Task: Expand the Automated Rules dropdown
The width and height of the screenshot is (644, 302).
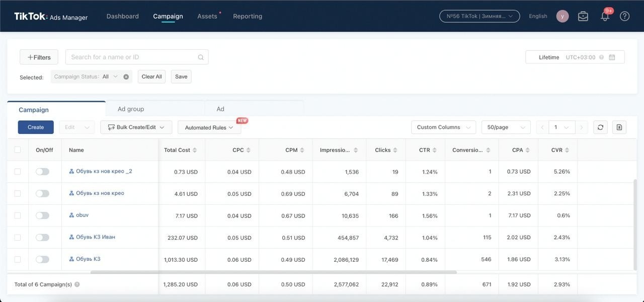Action: [209, 127]
